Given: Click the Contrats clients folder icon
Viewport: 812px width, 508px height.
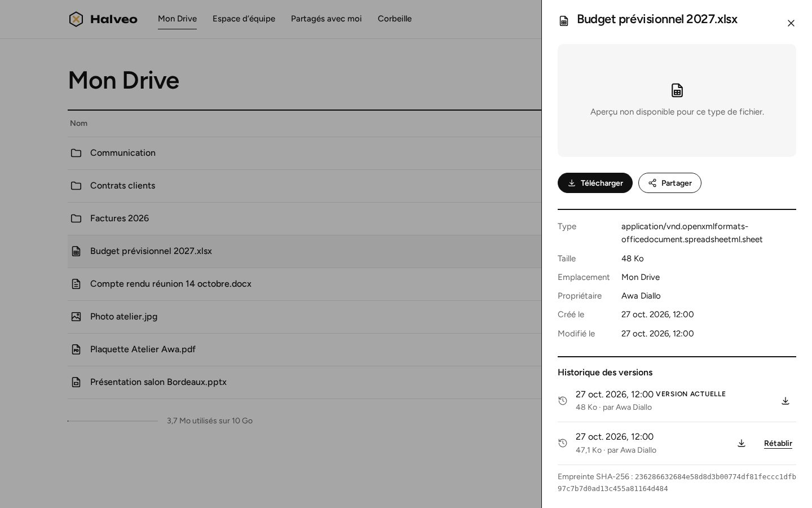Looking at the screenshot, I should click(76, 186).
